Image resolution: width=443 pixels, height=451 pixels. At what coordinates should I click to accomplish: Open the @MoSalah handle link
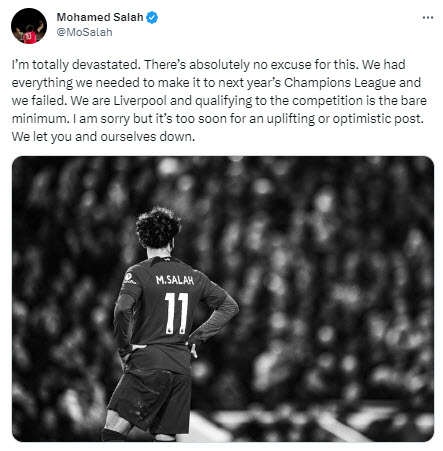tap(84, 32)
